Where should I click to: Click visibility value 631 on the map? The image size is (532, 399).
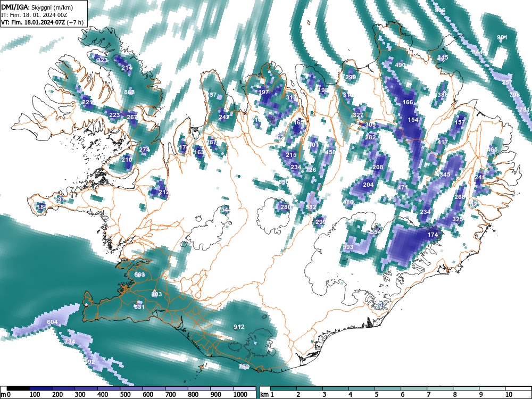[x=139, y=307]
